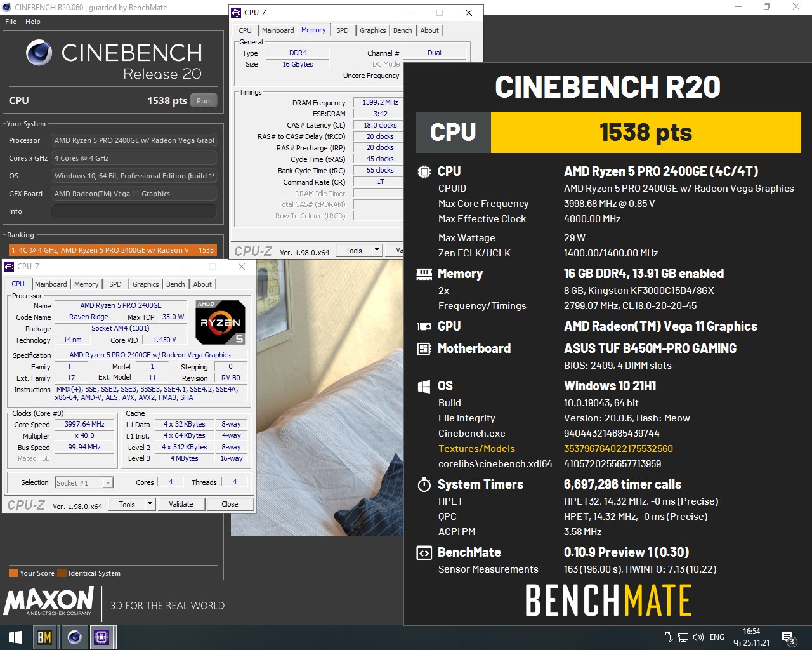Click Tools button in the CPU-Z CPU window
This screenshot has height=650, width=812.
click(x=127, y=505)
